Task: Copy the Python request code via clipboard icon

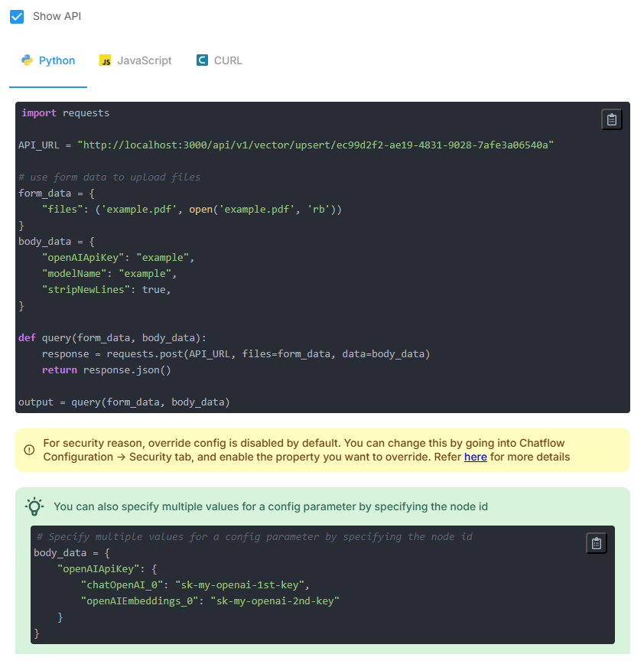Action: coord(611,119)
